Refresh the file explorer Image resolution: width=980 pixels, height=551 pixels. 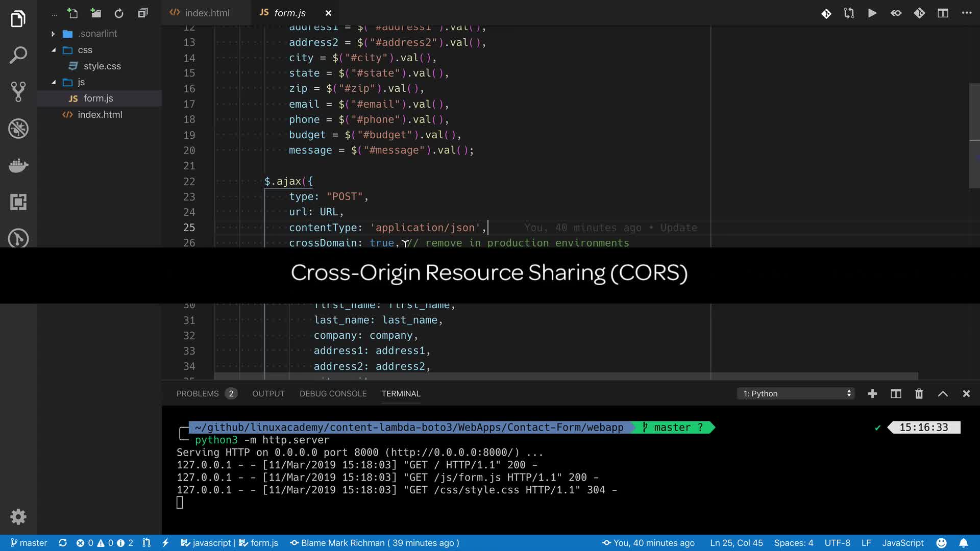119,13
